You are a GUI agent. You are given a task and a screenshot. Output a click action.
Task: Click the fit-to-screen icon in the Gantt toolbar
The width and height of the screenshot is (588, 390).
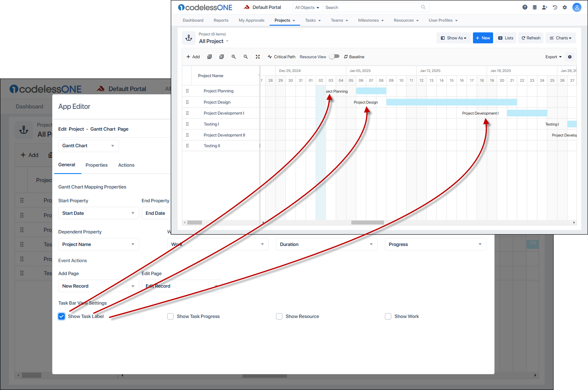[258, 57]
